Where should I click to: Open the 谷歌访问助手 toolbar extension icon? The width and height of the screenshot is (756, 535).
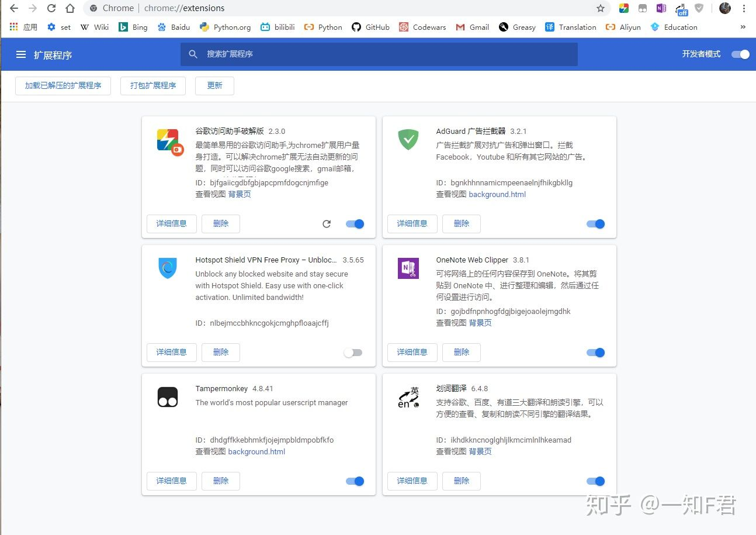coord(624,8)
